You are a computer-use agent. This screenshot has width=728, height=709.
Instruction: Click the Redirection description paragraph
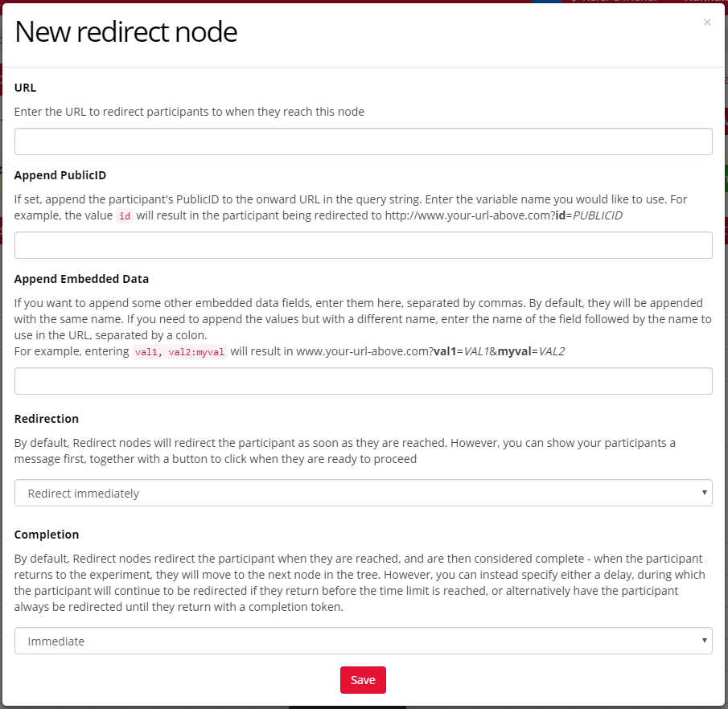pyautogui.click(x=346, y=451)
